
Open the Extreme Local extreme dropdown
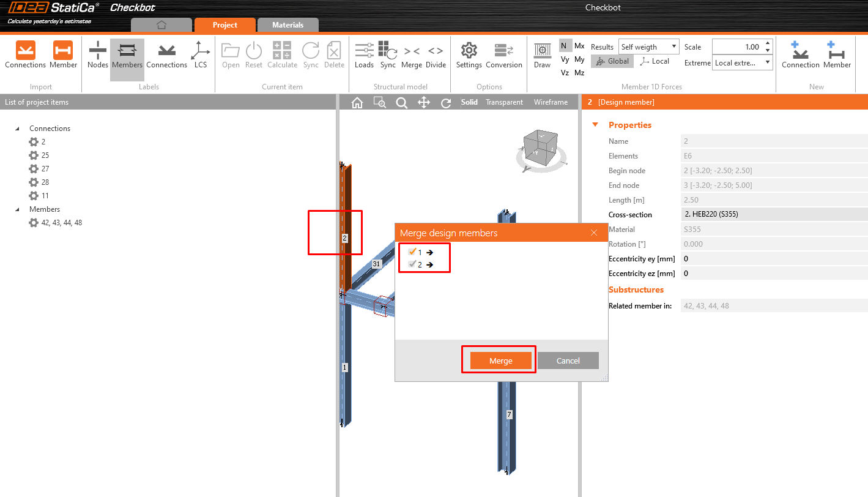tap(766, 62)
